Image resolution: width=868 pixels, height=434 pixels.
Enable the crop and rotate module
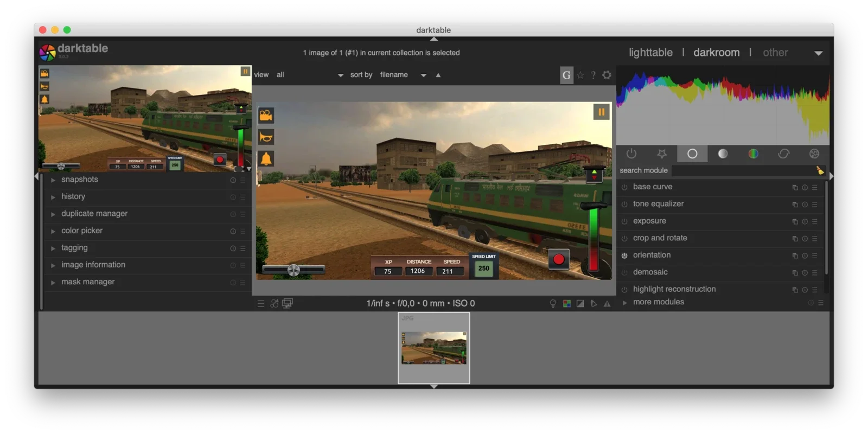coord(624,239)
